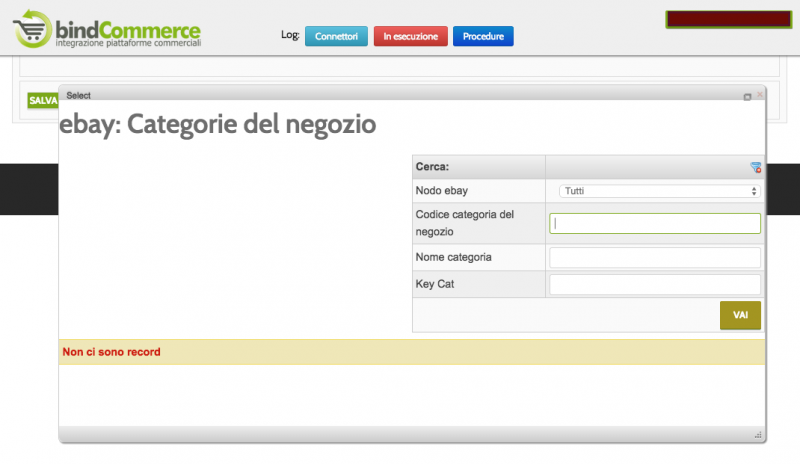The image size is (800, 464).
Task: Open the Procedure log
Action: coord(483,36)
